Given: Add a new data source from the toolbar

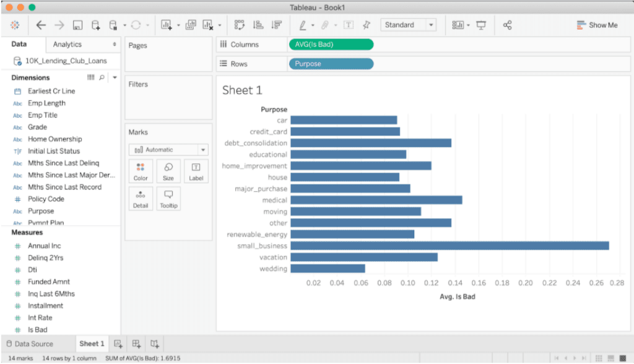Looking at the screenshot, I should pos(96,25).
